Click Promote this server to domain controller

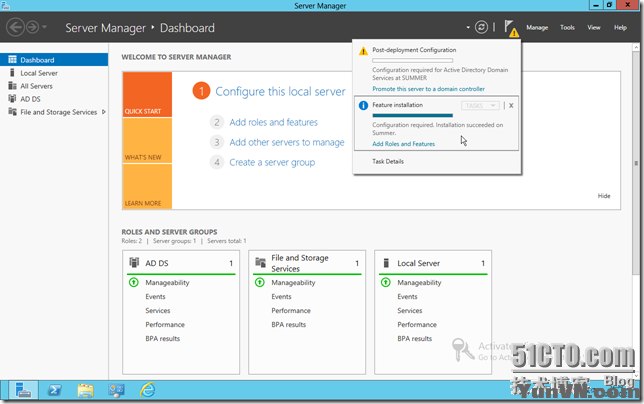point(428,89)
